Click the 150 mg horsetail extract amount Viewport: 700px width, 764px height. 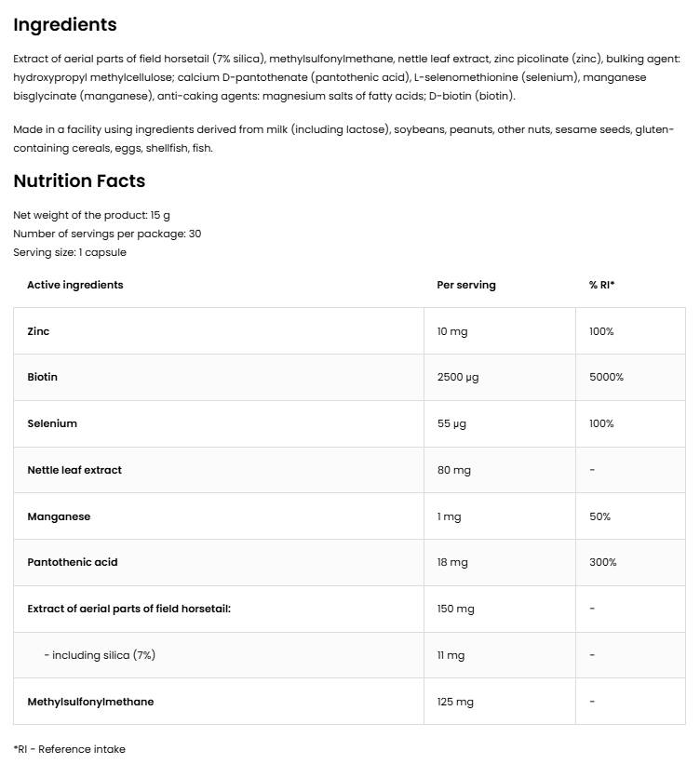455,609
